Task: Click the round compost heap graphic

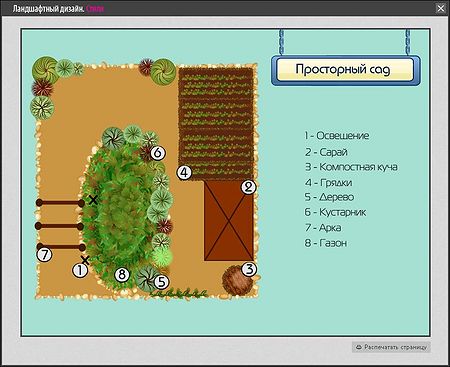Action: (237, 281)
